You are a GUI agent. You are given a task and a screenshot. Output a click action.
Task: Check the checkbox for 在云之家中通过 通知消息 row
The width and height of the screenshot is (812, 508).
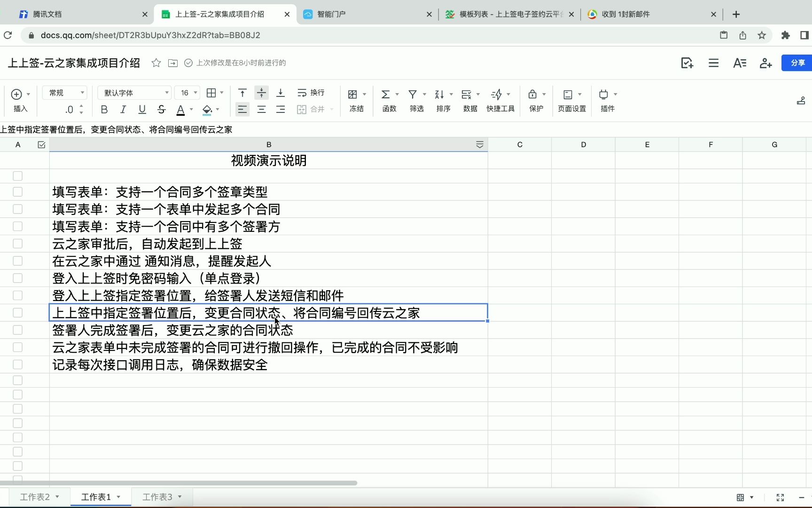(18, 261)
